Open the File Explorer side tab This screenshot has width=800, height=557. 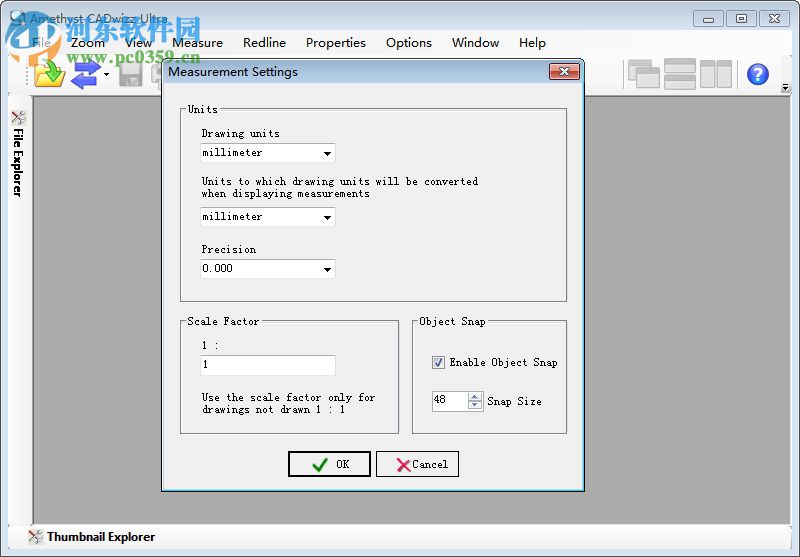click(18, 163)
